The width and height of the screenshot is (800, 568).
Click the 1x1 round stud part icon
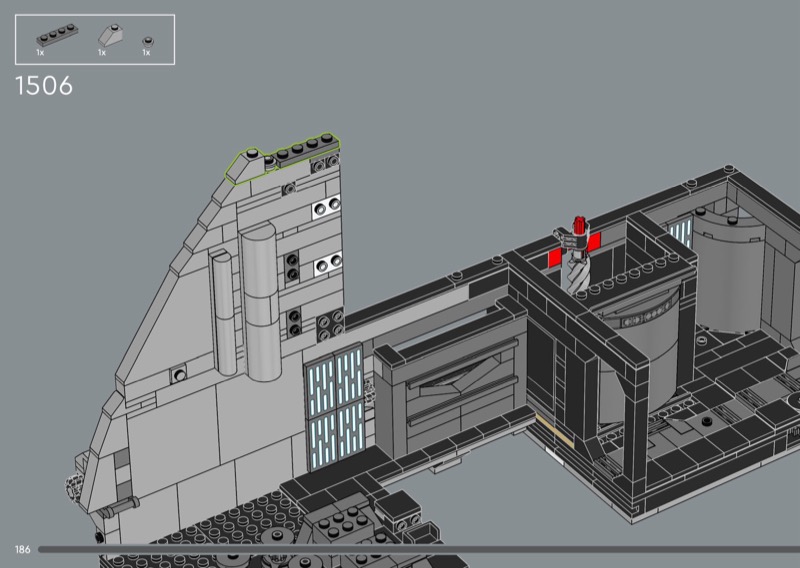click(x=147, y=39)
